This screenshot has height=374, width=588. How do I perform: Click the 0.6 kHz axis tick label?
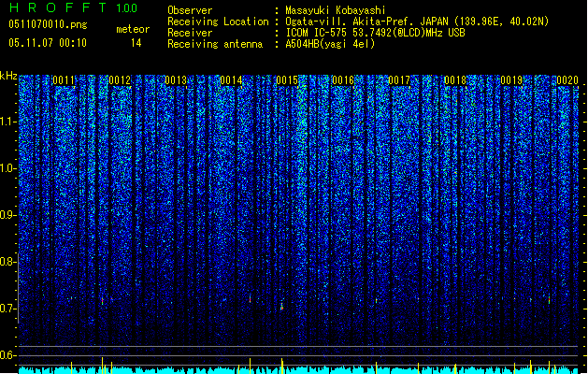(7, 355)
